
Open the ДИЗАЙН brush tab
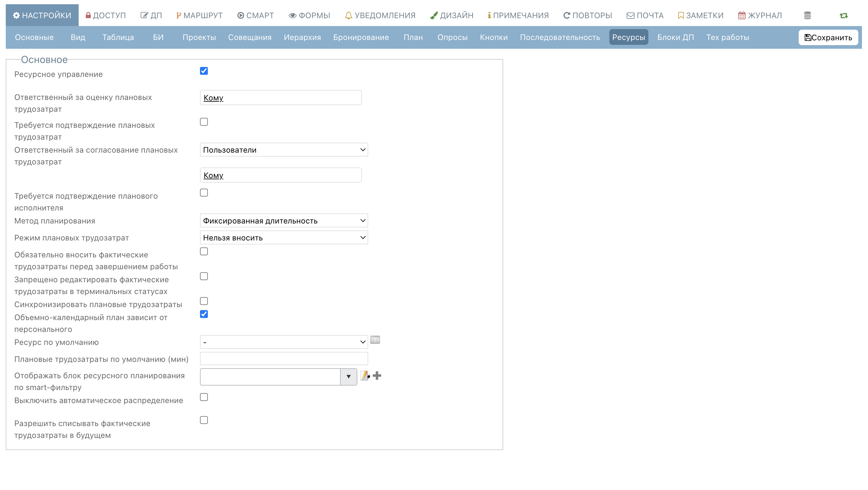coord(451,15)
